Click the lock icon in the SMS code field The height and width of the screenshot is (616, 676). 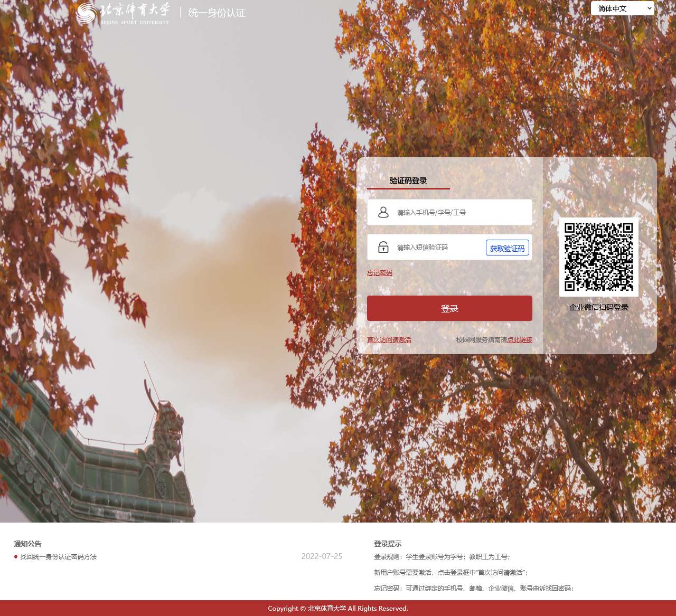point(383,247)
